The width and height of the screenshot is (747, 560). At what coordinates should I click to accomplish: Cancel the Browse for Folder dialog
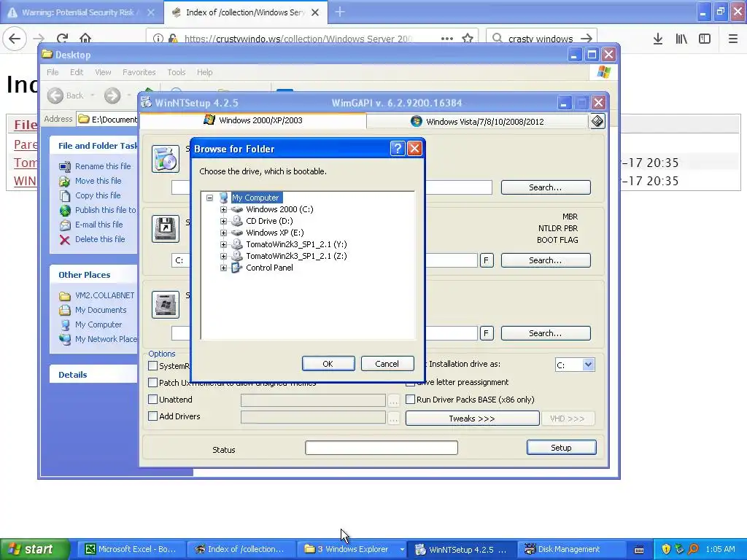pyautogui.click(x=387, y=364)
